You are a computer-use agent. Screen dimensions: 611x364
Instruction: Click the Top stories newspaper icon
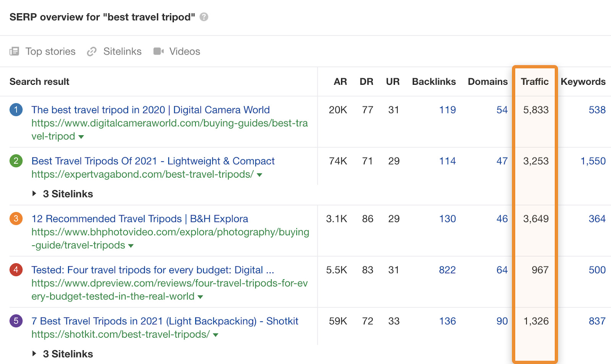pyautogui.click(x=14, y=51)
